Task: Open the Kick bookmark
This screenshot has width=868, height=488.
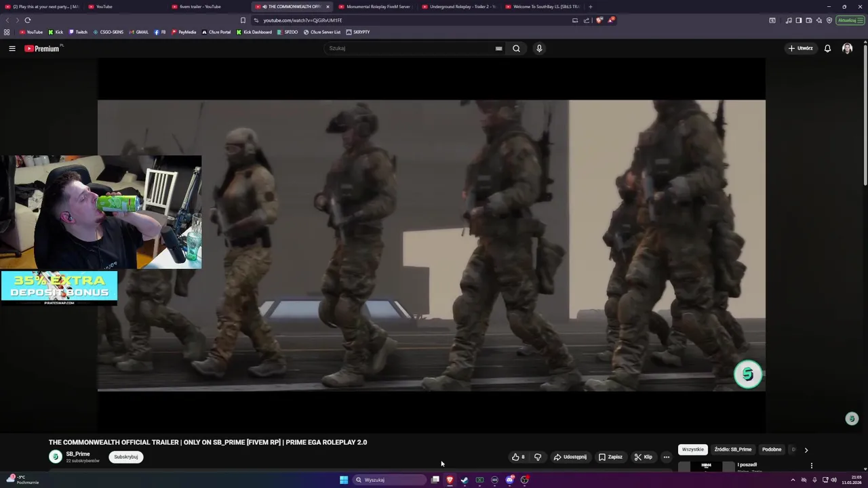Action: tap(56, 32)
